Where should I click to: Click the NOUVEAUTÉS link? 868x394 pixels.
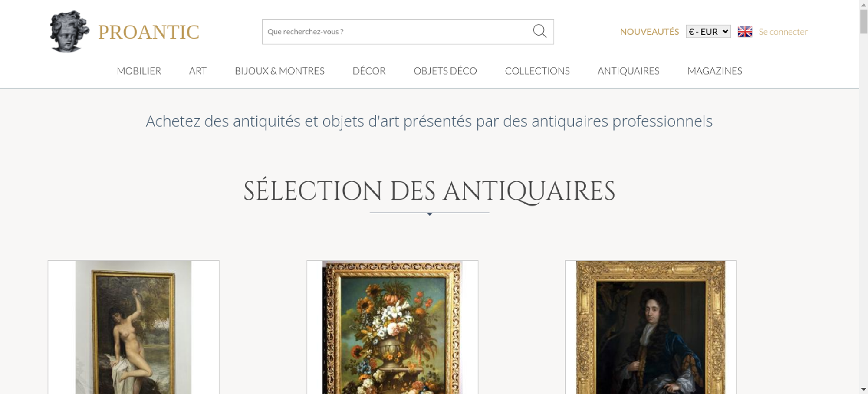click(649, 32)
